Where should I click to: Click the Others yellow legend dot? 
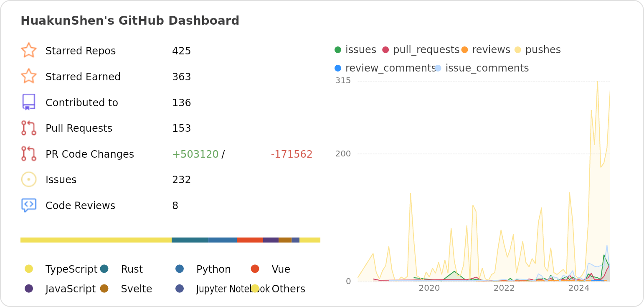coord(255,289)
